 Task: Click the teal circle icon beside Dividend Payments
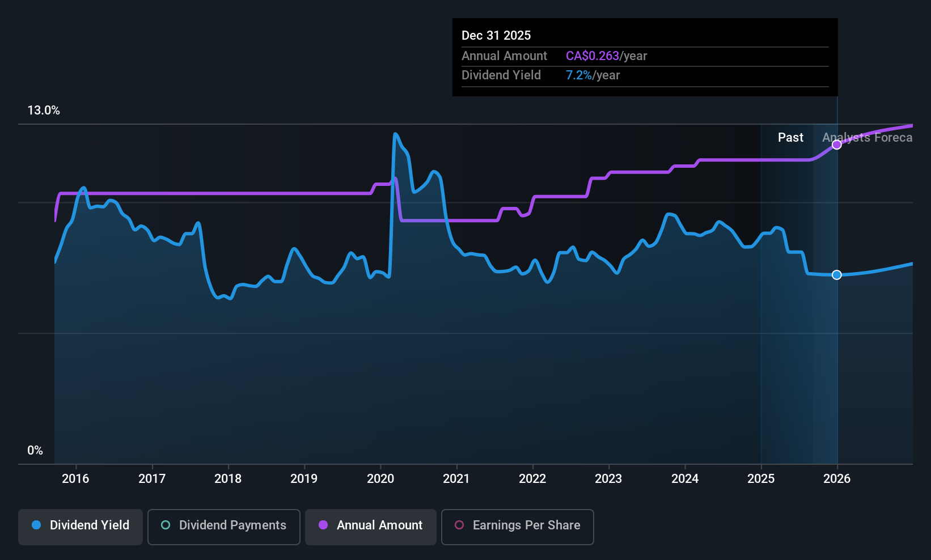(165, 525)
